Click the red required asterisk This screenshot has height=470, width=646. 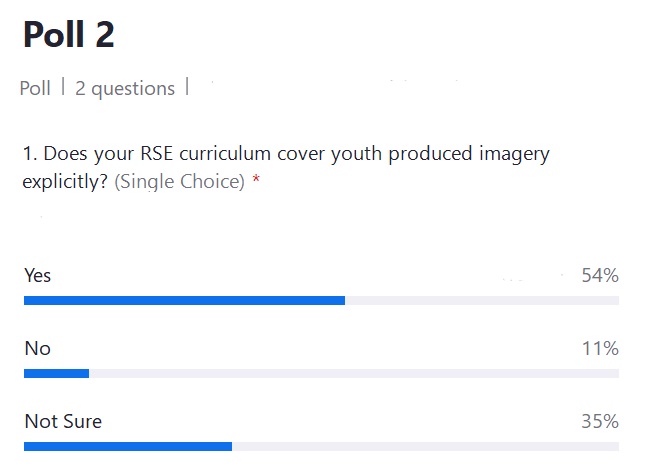coord(256,179)
